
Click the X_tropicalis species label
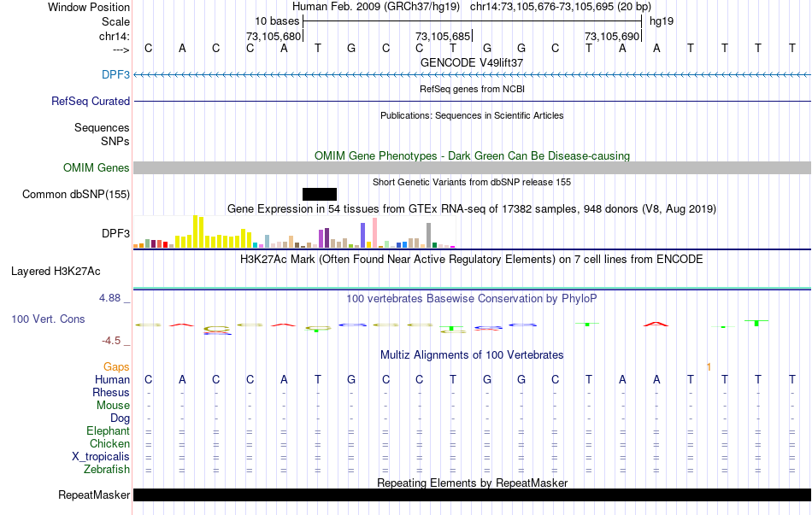coord(101,457)
